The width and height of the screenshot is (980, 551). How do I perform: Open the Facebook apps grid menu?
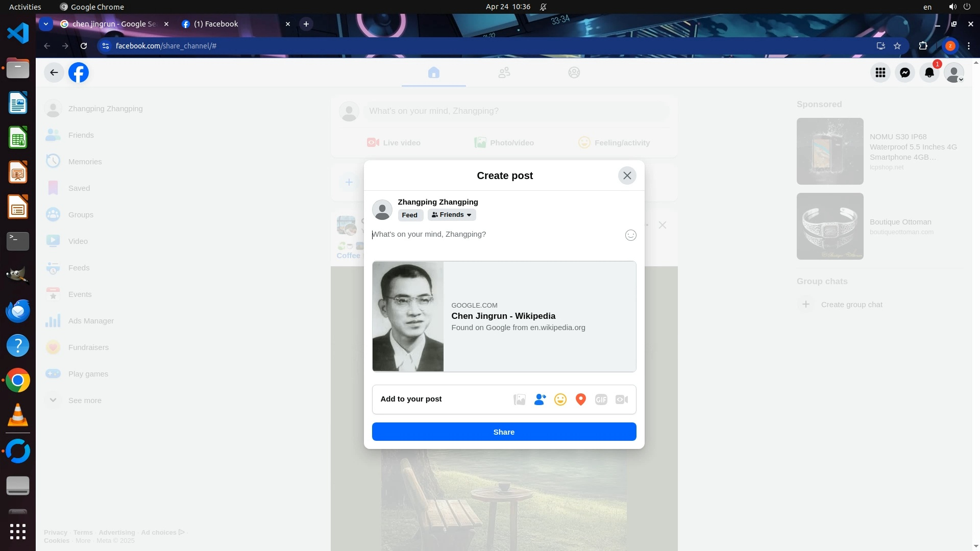pyautogui.click(x=880, y=72)
